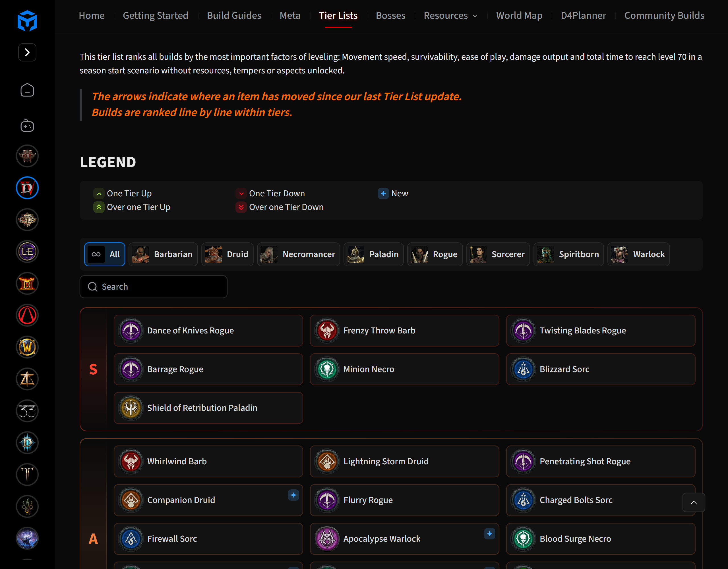Screen dimensions: 728x569
Task: Open the sidebar home icon
Action: click(x=27, y=90)
